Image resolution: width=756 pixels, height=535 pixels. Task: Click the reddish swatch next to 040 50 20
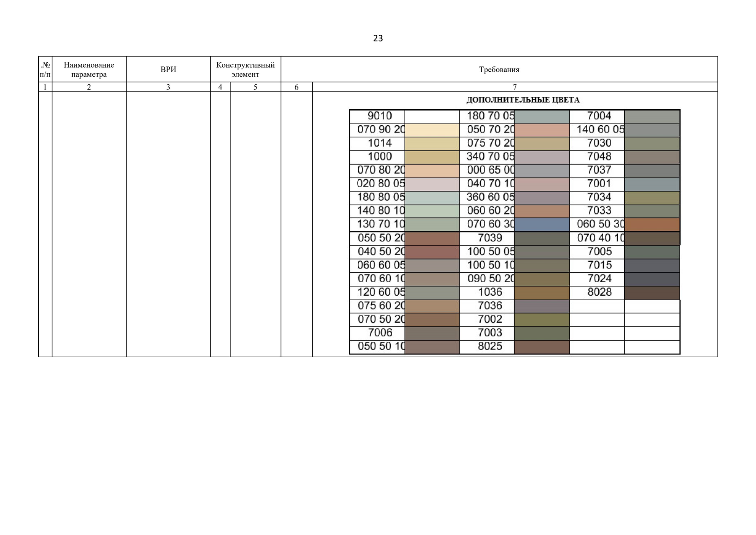point(432,251)
